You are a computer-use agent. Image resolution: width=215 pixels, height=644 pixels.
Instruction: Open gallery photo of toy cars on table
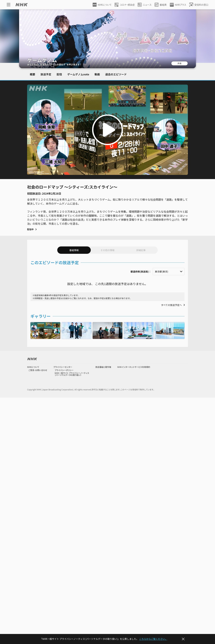(x=138, y=331)
